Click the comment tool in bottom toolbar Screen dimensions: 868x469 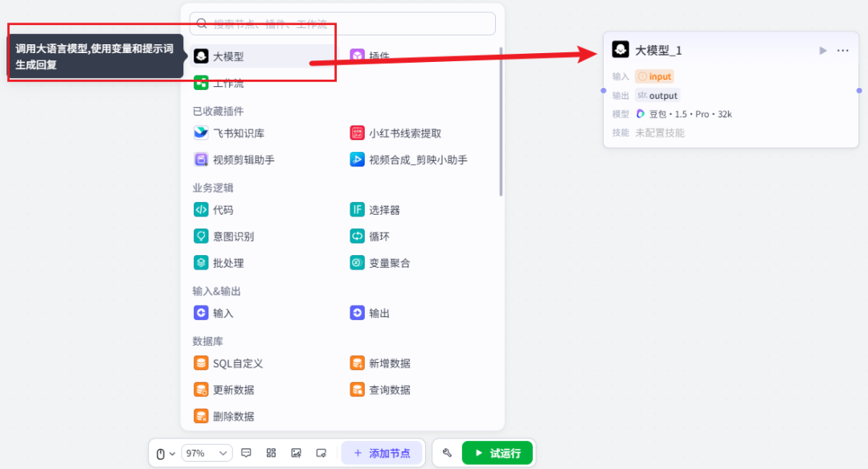click(x=246, y=453)
